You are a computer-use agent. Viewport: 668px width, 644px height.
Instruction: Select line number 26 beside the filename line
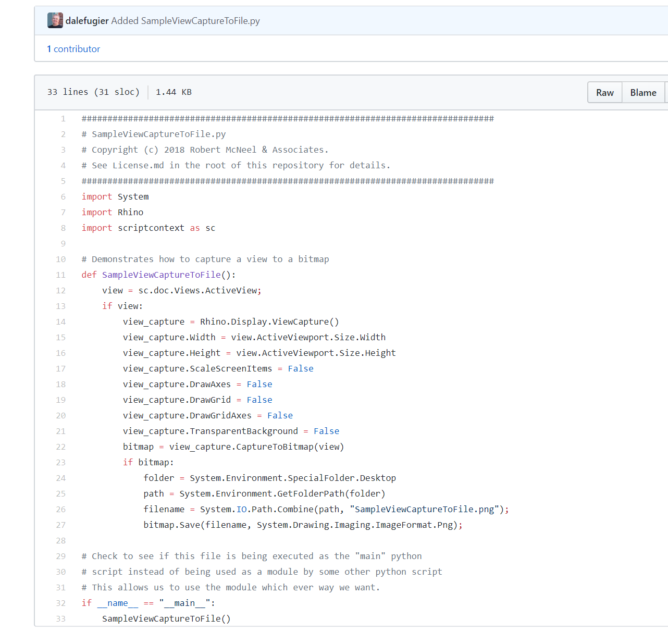pyautogui.click(x=61, y=510)
